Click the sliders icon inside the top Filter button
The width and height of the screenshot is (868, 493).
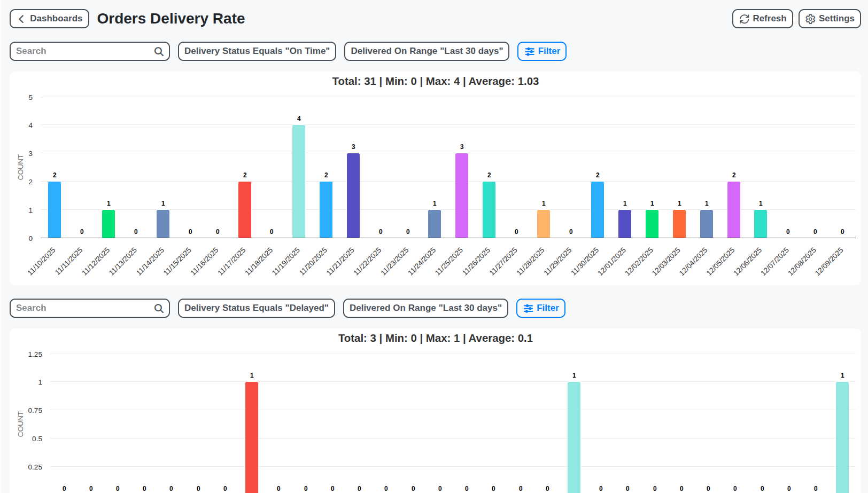tap(530, 51)
